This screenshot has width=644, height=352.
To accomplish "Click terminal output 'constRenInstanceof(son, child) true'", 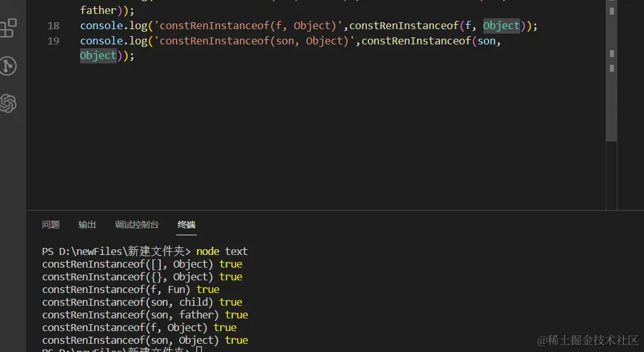I will [x=142, y=302].
